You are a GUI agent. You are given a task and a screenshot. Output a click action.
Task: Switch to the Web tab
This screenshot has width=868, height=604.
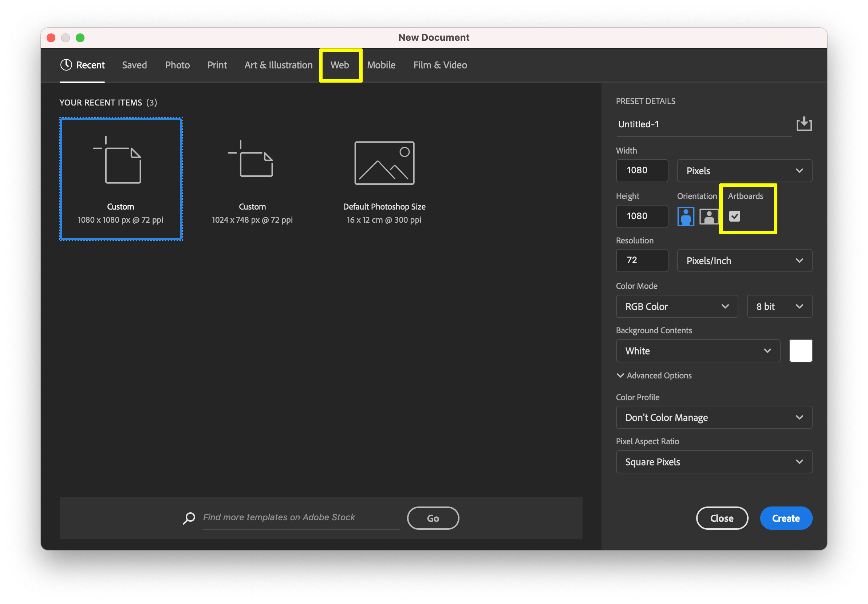(339, 65)
